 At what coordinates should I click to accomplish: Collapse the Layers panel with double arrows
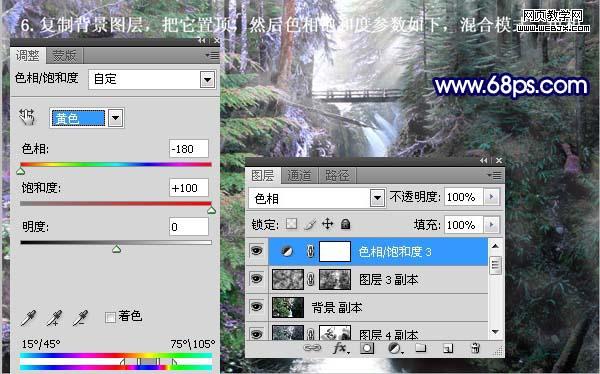click(484, 160)
